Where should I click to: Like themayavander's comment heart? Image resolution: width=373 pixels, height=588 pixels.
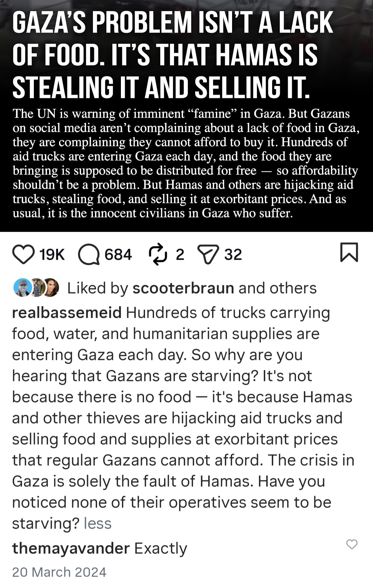pos(352,544)
